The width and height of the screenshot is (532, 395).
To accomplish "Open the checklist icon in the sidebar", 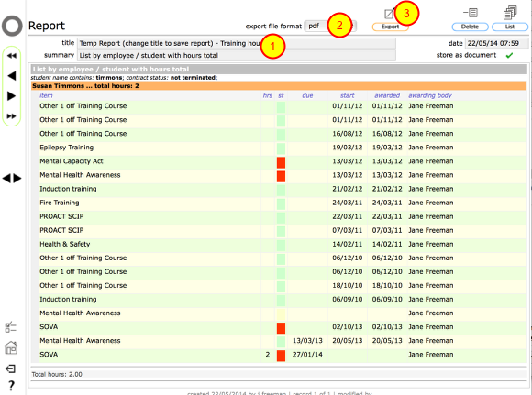I will [11, 327].
